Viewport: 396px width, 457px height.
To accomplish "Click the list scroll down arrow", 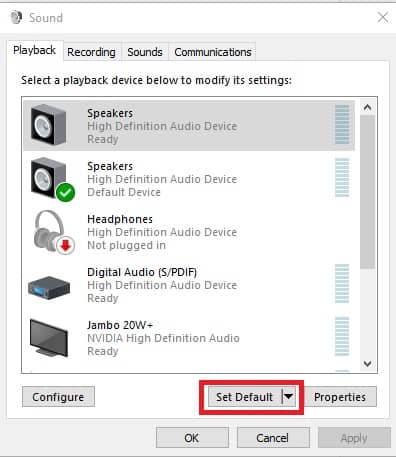I will pyautogui.click(x=367, y=363).
